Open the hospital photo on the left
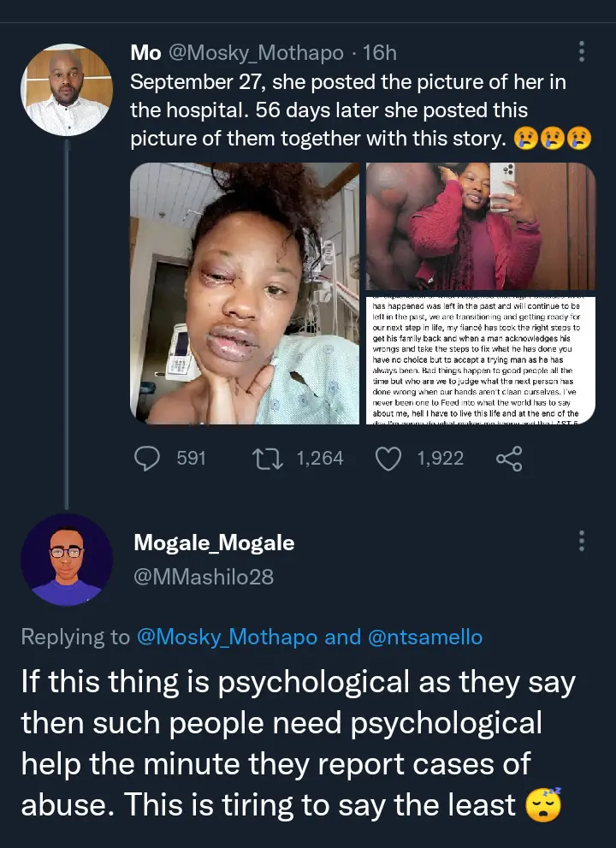 pos(245,294)
